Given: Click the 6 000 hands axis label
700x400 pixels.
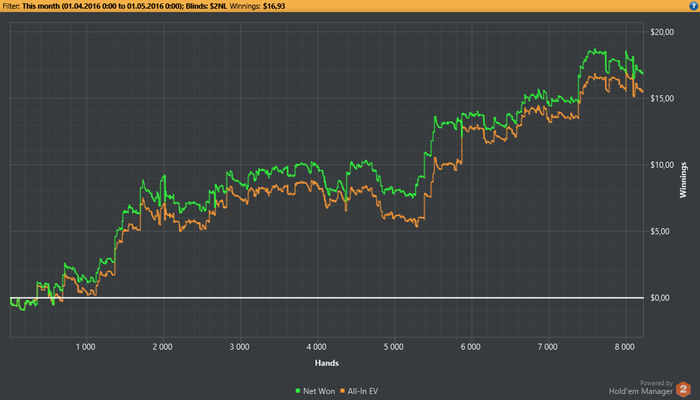Looking at the screenshot, I should (471, 347).
